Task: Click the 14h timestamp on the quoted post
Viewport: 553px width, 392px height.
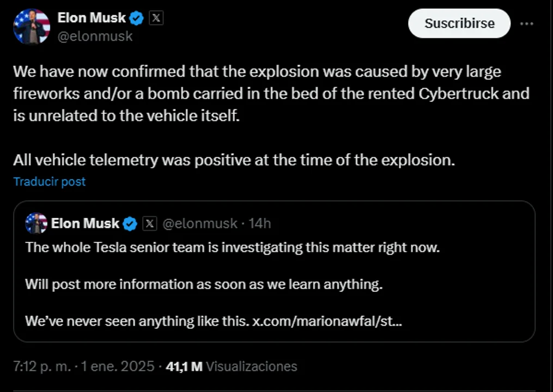Action: 260,223
